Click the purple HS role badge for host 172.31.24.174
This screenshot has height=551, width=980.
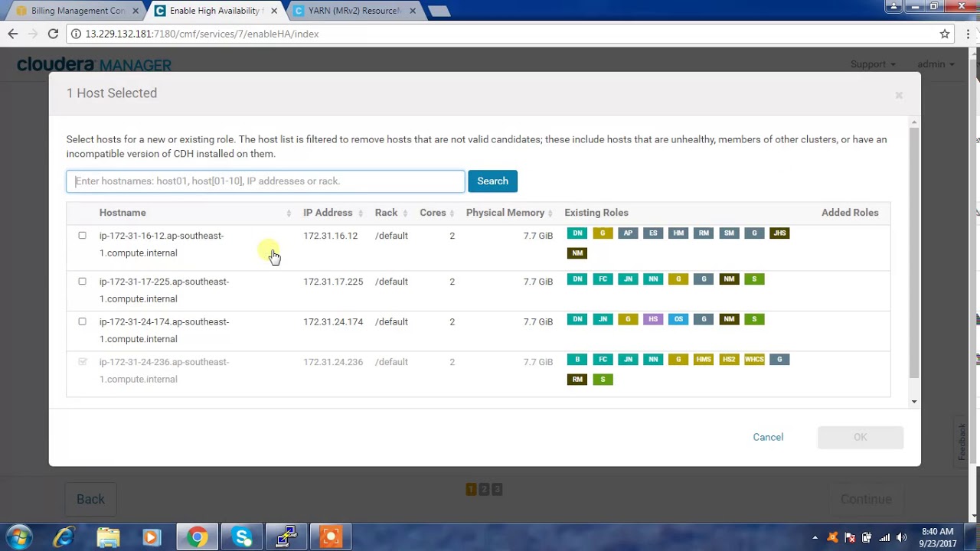653,319
